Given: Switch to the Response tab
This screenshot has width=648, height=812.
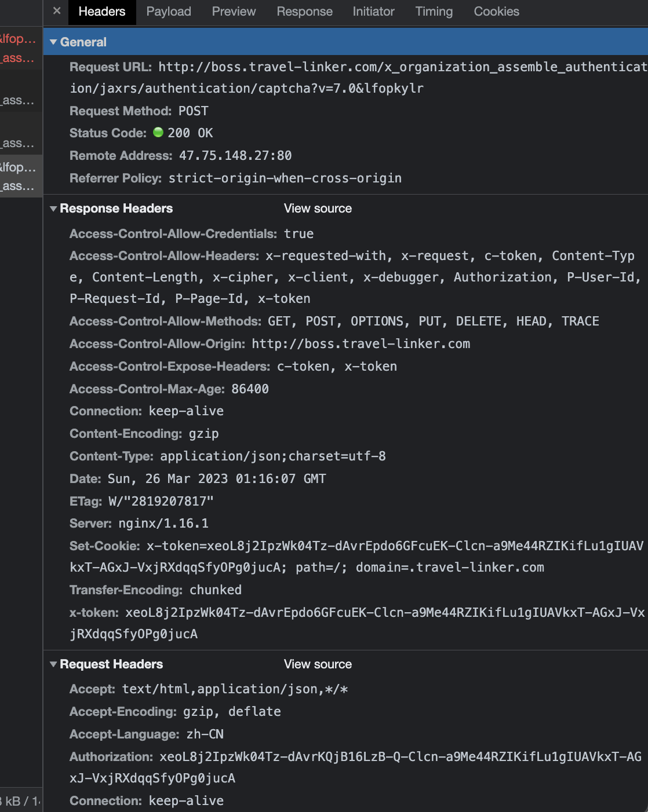Looking at the screenshot, I should (x=304, y=12).
